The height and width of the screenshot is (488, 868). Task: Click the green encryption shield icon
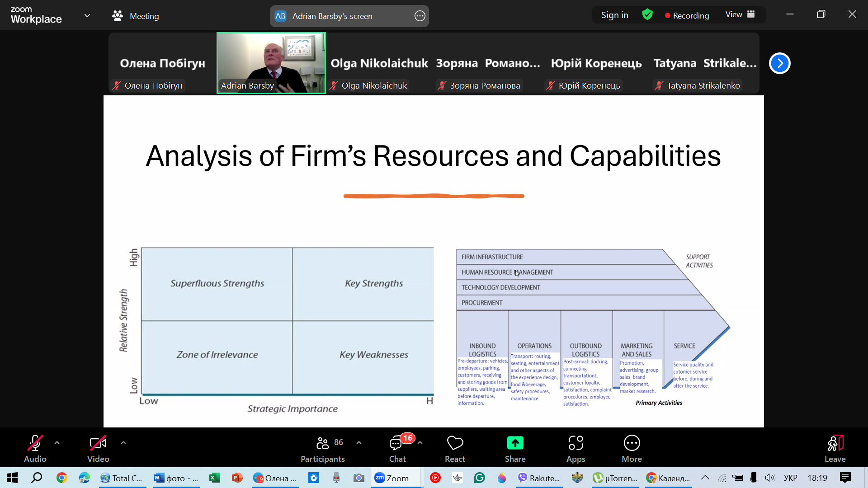[x=647, y=15]
